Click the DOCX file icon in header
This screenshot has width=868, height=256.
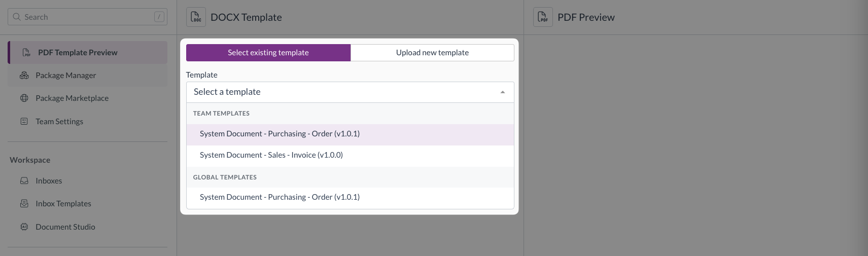196,17
